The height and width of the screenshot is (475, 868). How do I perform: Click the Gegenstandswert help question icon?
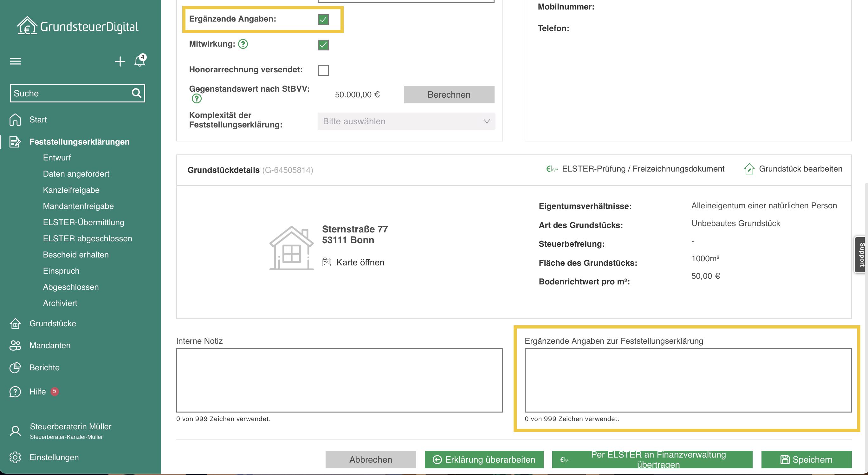[197, 99]
